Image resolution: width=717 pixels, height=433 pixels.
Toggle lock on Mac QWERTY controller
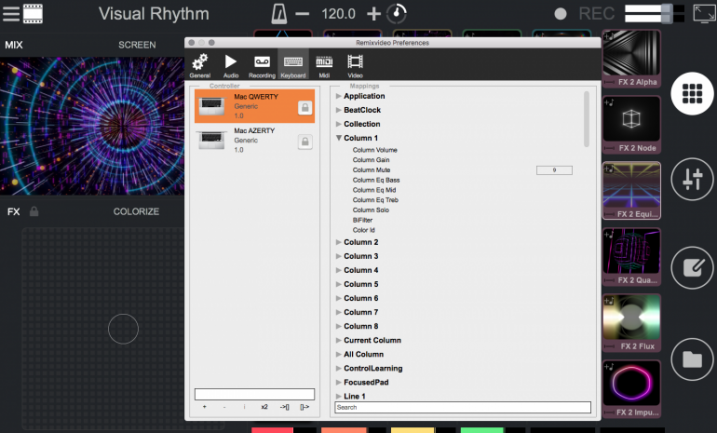pyautogui.click(x=304, y=107)
